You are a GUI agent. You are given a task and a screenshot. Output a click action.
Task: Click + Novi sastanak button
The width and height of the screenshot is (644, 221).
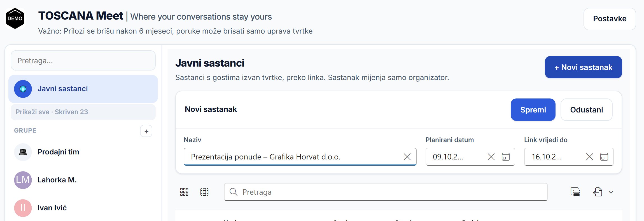(x=584, y=67)
